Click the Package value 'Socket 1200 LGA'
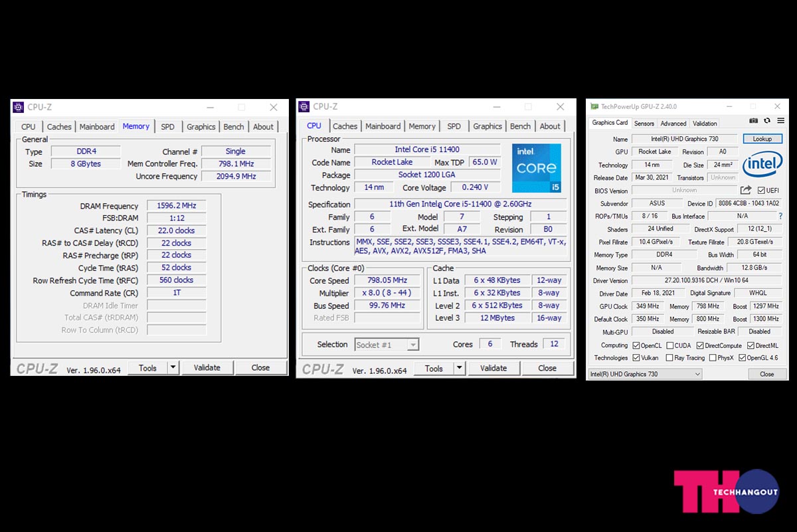The image size is (797, 532). click(x=427, y=175)
